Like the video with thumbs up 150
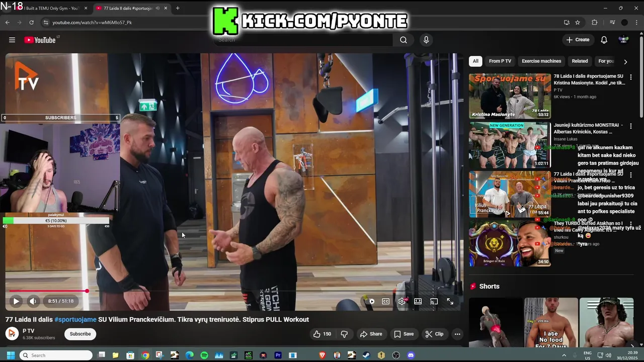The image size is (644, 362). [x=322, y=334]
